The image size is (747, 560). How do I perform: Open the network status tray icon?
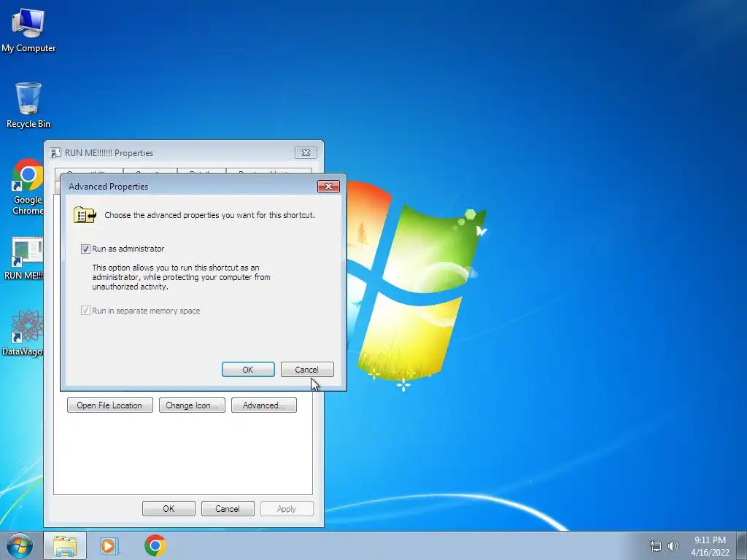coord(656,546)
